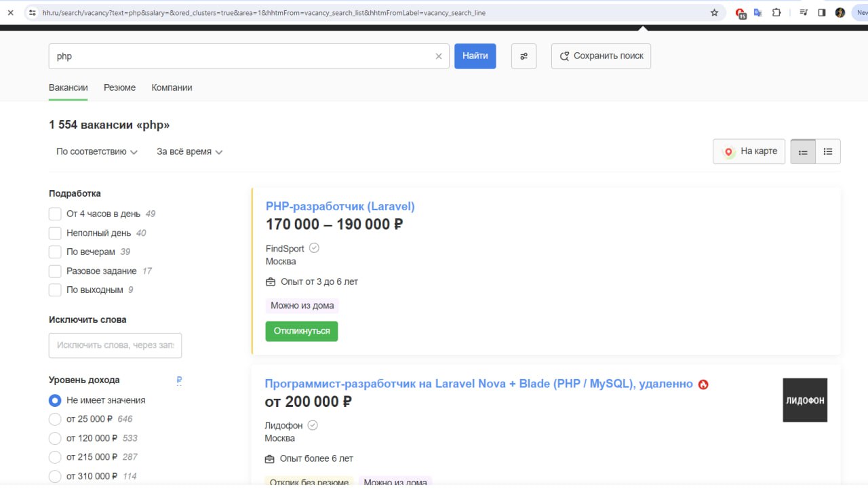Open browser extensions puzzle icon

click(776, 12)
